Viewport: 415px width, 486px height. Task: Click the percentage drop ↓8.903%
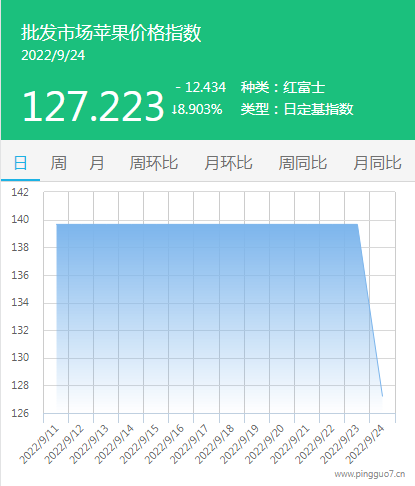[x=197, y=109]
